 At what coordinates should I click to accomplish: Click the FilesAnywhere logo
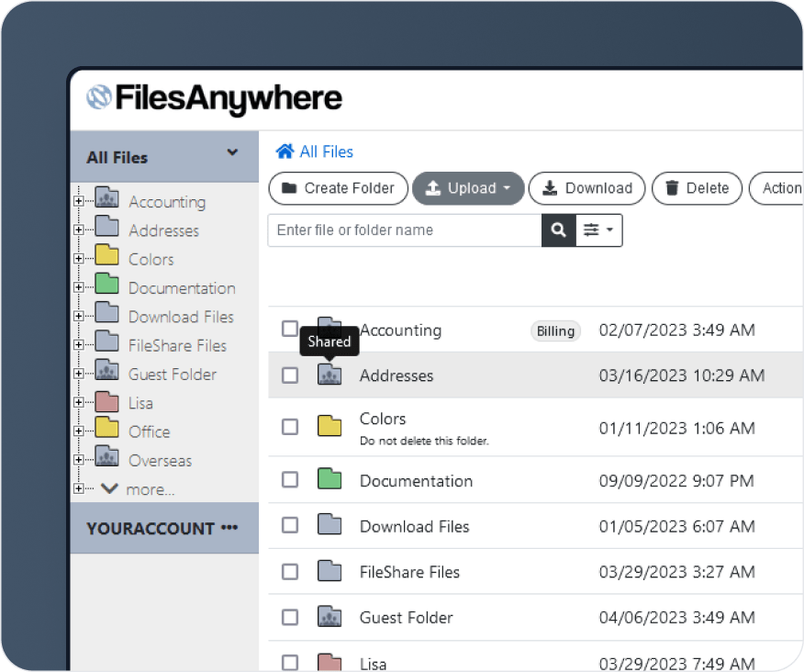coord(215,98)
